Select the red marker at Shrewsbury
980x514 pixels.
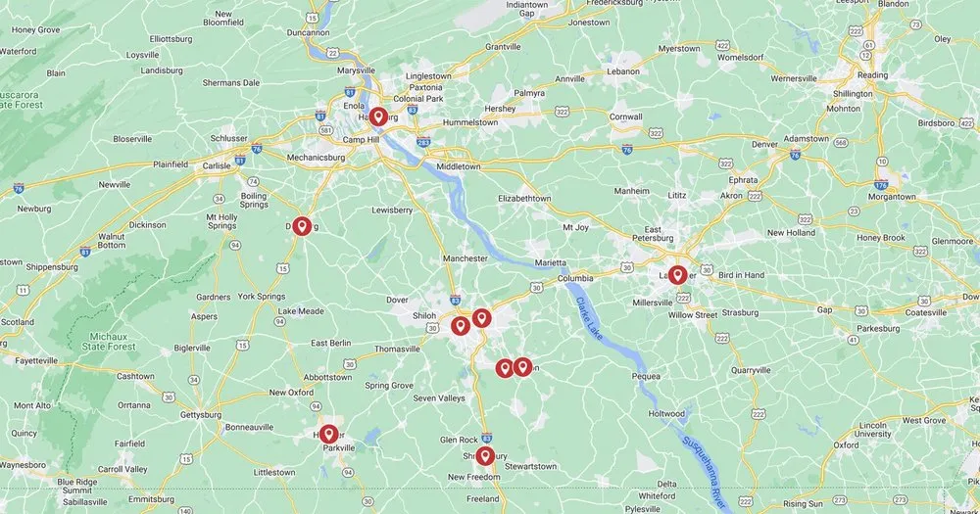(x=485, y=456)
